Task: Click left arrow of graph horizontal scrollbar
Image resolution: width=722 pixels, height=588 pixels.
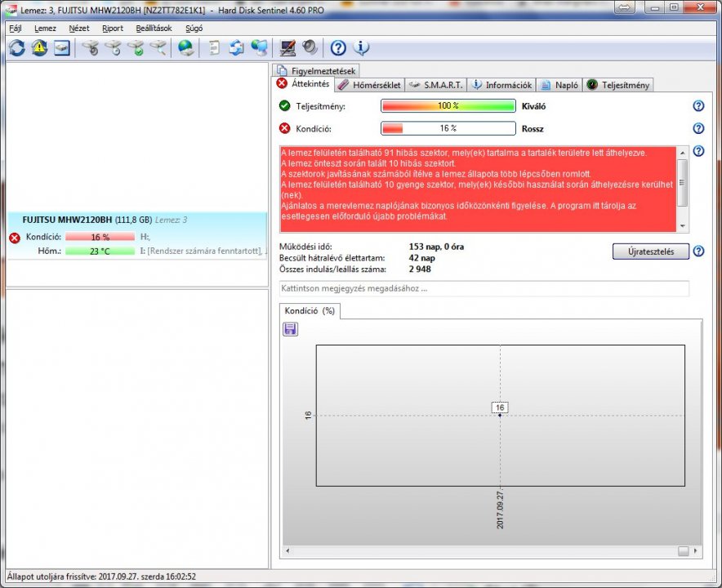Action: (x=287, y=550)
